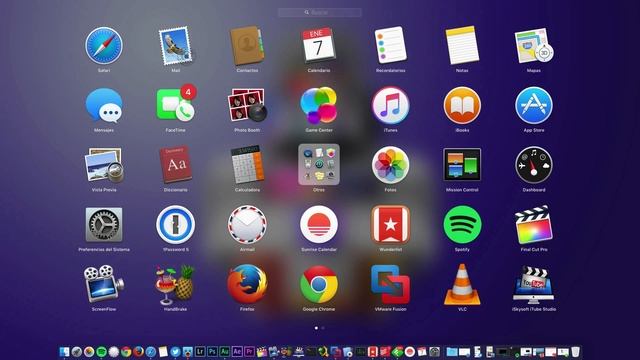Open the Contactos app
This screenshot has width=640, height=360.
point(247,45)
